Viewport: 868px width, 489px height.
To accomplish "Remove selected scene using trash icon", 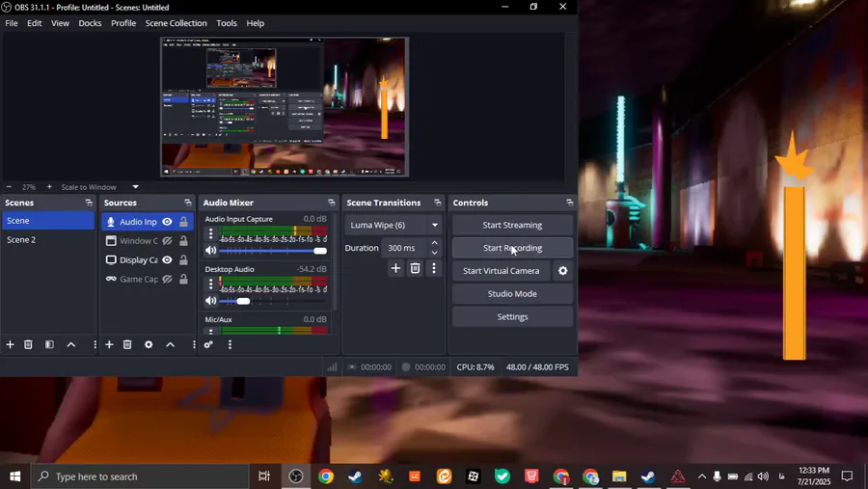I will [x=28, y=344].
